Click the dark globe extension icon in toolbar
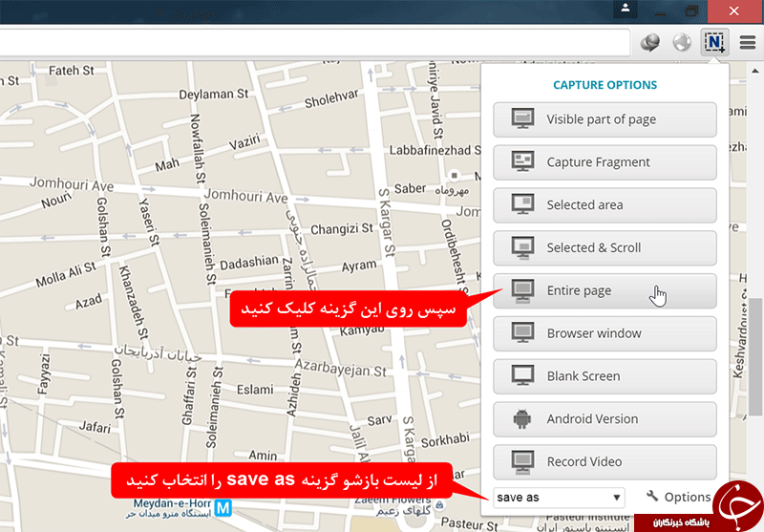Screen dimensions: 764x532 650,42
